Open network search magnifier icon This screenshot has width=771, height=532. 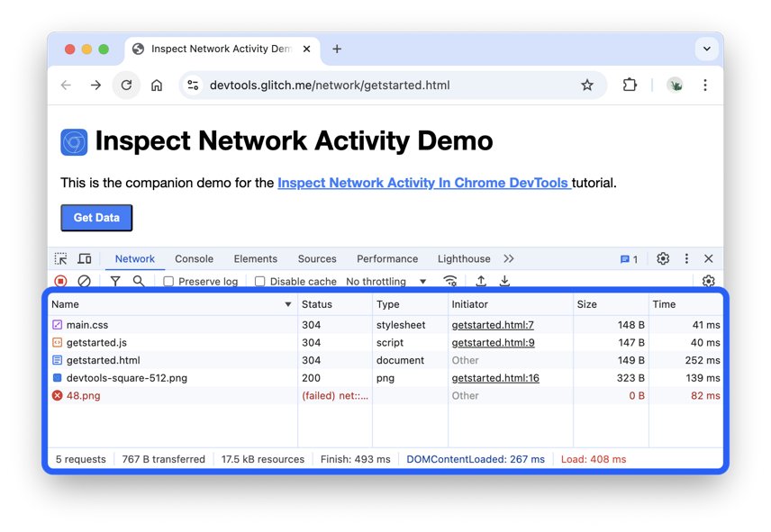point(139,281)
